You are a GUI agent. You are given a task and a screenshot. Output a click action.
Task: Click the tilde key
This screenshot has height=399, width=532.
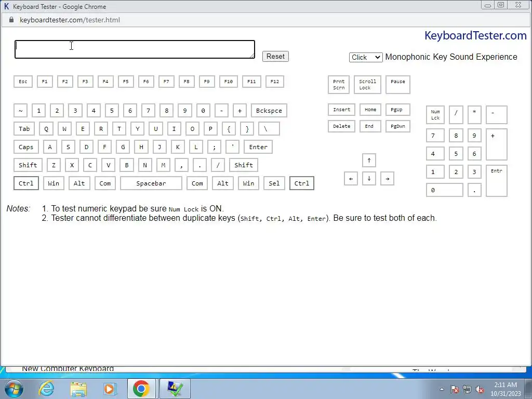coord(21,111)
